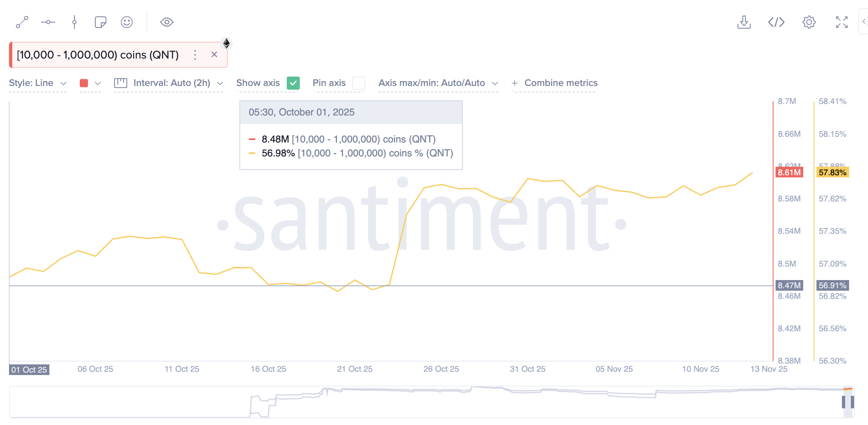Open the Style: Line dropdown
The height and width of the screenshot is (425, 868).
coord(38,83)
